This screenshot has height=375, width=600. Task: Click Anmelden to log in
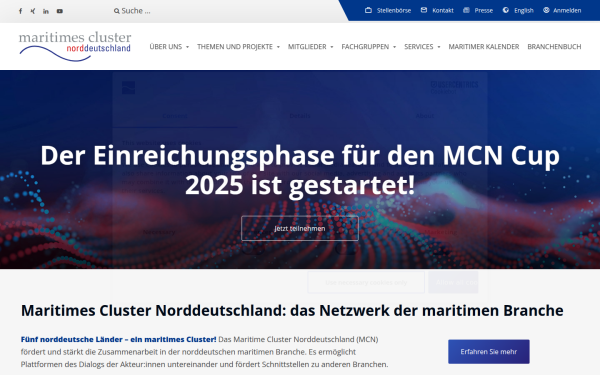point(562,10)
